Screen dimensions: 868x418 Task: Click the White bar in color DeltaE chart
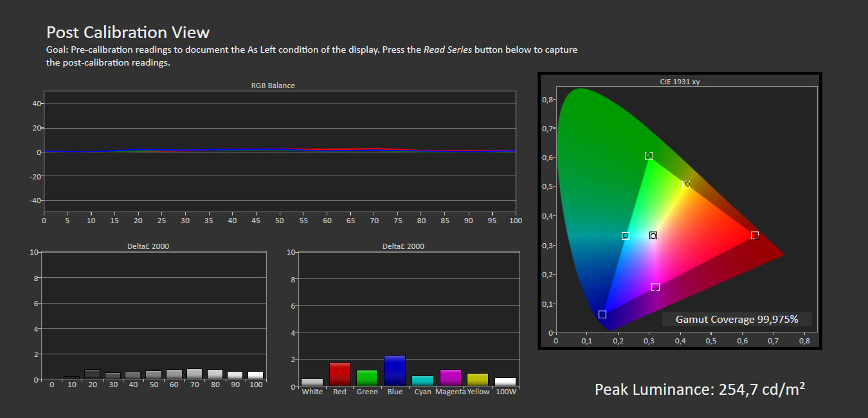tap(312, 382)
